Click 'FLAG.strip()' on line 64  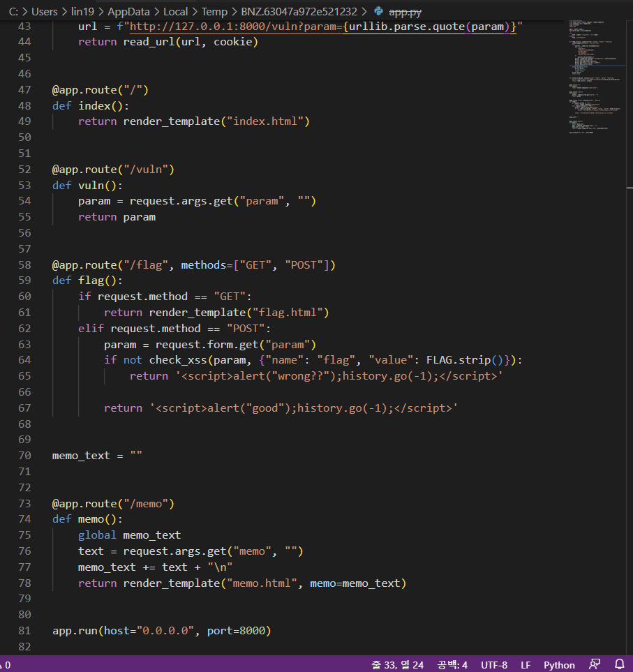(465, 360)
